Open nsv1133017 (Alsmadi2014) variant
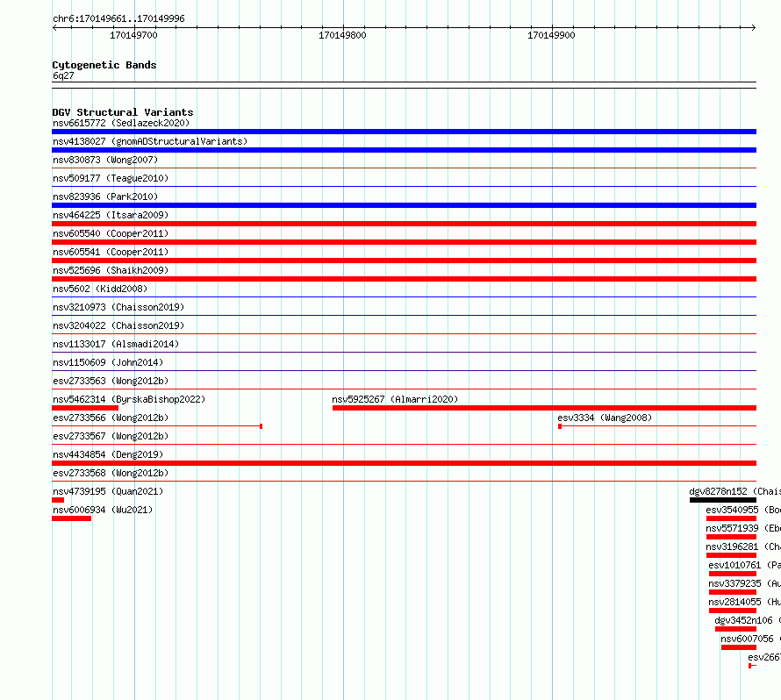This screenshot has height=700, width=781. 116,344
